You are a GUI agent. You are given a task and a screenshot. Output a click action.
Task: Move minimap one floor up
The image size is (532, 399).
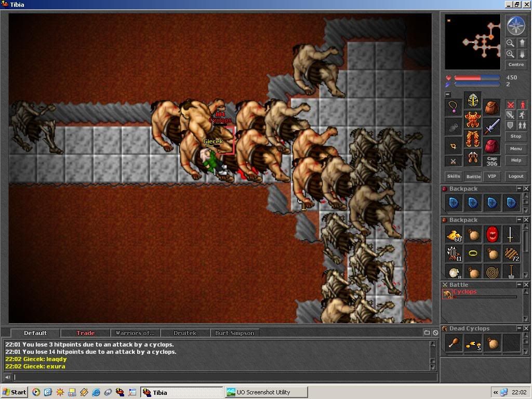(522, 43)
